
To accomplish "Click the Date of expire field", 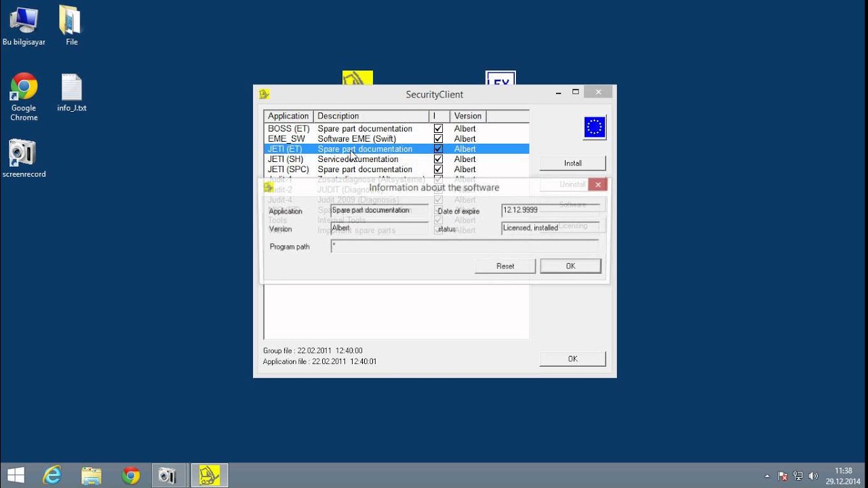I will click(x=551, y=211).
